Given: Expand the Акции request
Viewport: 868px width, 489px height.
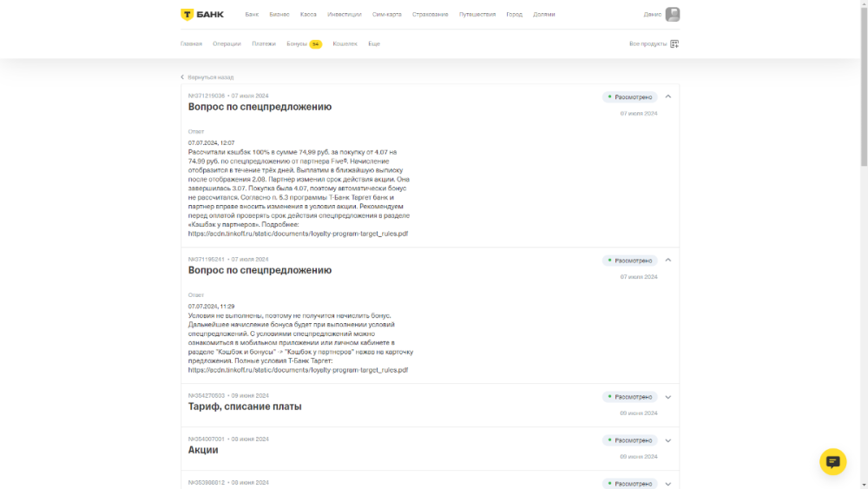Looking at the screenshot, I should tap(667, 440).
